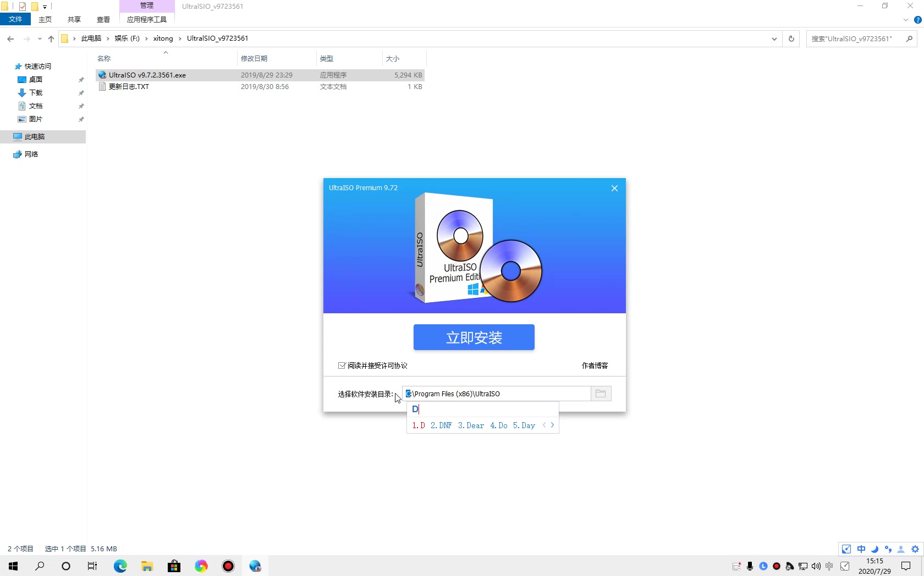
Task: Go to next IME candidate page
Action: click(x=552, y=425)
